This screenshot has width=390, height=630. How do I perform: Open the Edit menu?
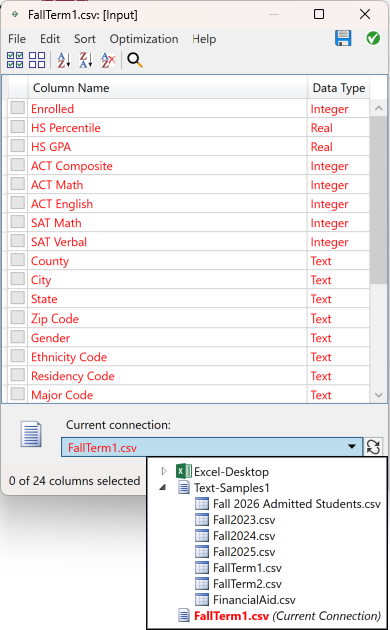tap(50, 39)
